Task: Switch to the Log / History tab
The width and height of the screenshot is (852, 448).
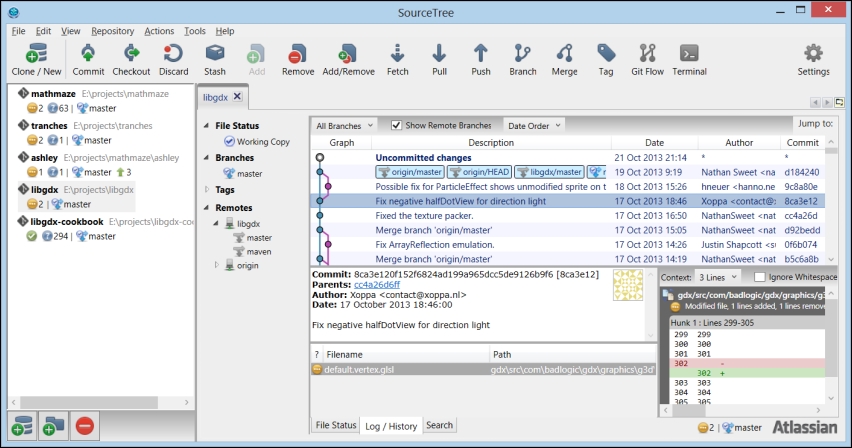Action: [391, 426]
